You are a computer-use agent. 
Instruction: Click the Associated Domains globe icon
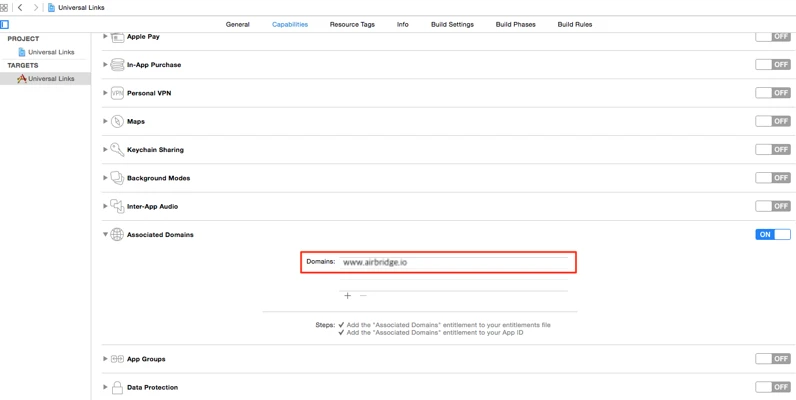click(x=117, y=235)
